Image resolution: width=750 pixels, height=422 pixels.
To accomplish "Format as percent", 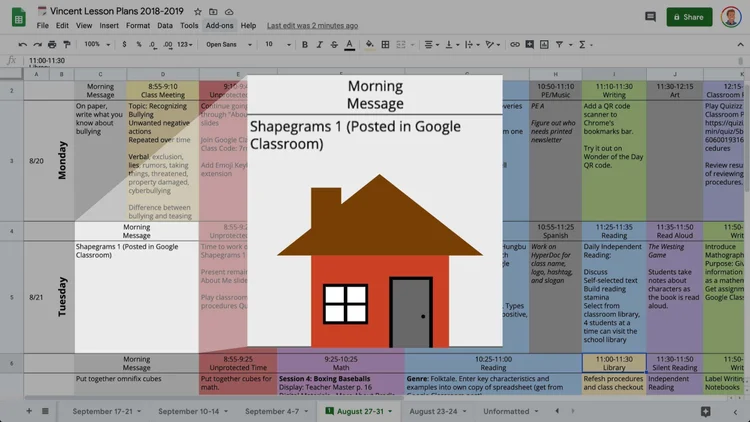I will pos(139,44).
